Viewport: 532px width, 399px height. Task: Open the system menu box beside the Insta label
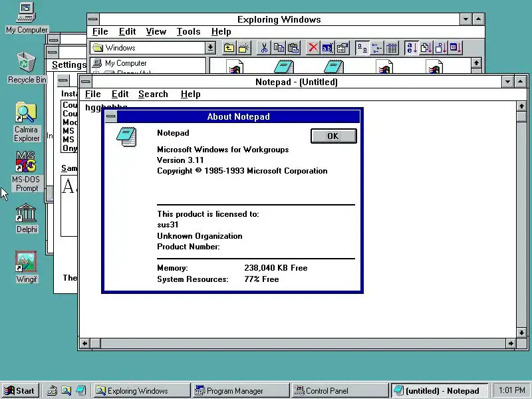[63, 80]
